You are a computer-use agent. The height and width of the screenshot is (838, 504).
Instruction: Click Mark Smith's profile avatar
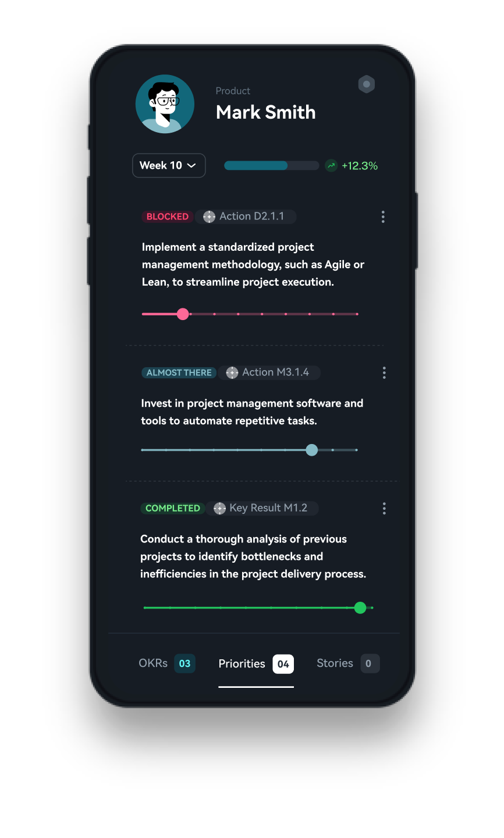[165, 104]
